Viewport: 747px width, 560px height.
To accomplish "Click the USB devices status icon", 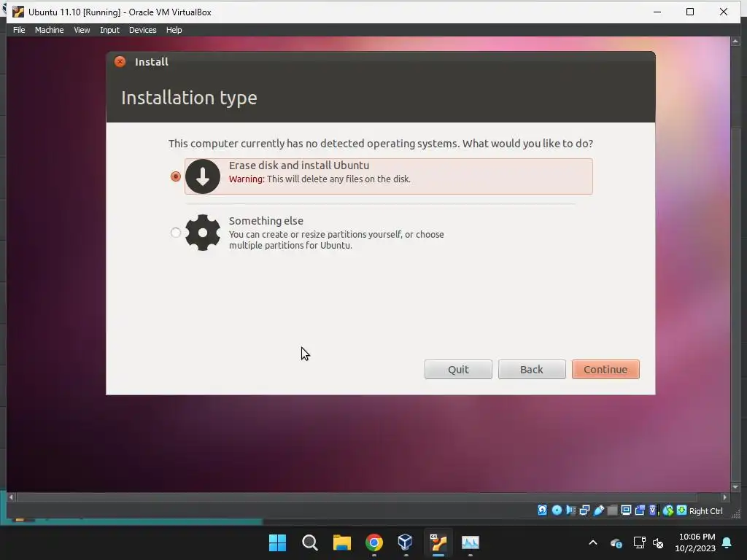I will [599, 510].
